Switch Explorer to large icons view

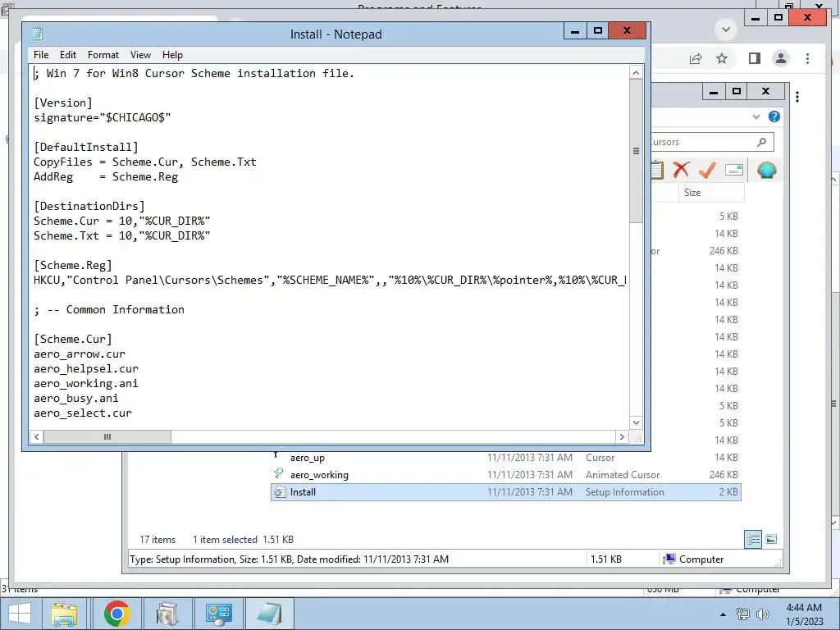pos(771,539)
